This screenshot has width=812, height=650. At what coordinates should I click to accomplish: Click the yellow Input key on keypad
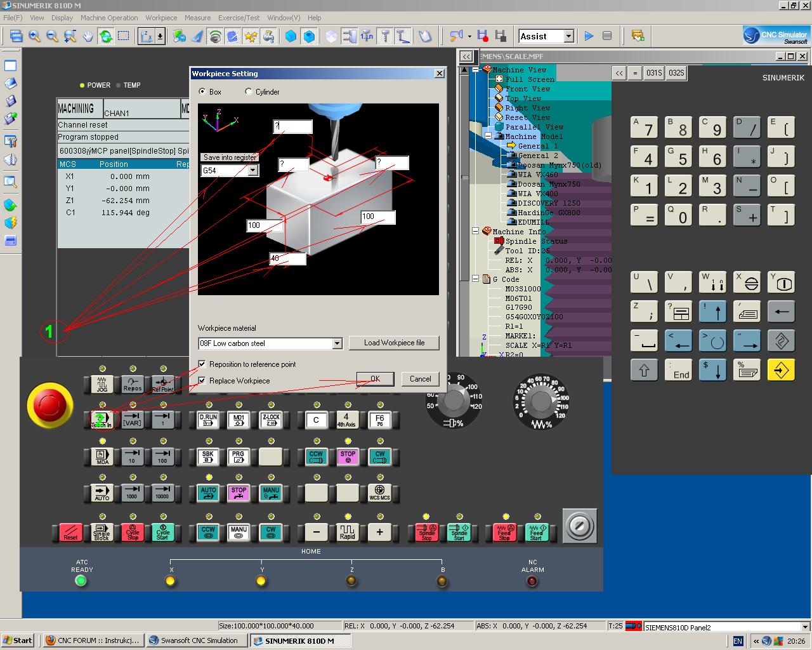pos(781,370)
